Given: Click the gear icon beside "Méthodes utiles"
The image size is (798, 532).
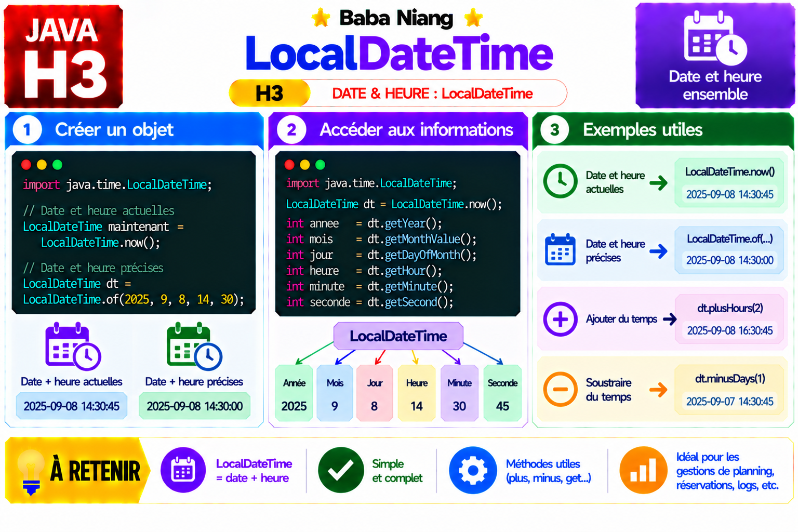Looking at the screenshot, I should tap(473, 470).
